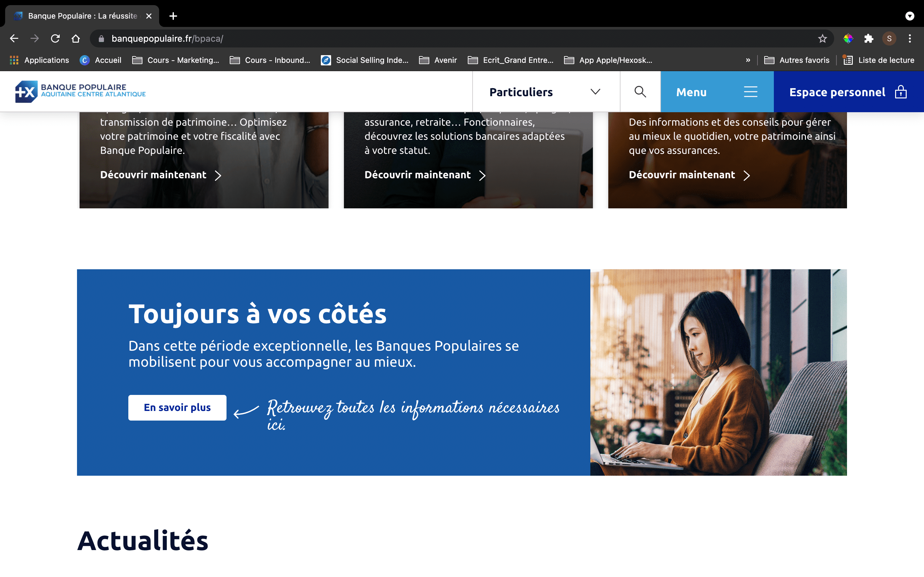Open the Autres favoris folder
Image resolution: width=924 pixels, height=577 pixels.
[797, 60]
